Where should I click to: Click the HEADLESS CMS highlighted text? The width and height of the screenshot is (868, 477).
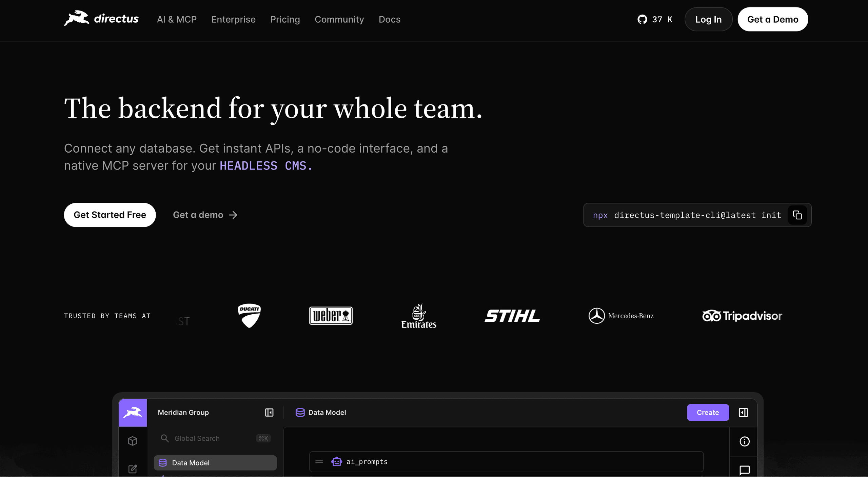click(x=266, y=166)
